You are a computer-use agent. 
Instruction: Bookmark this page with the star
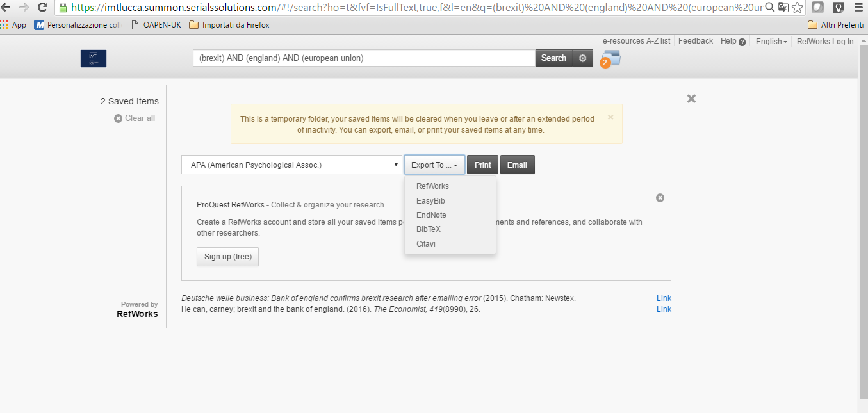tap(797, 8)
